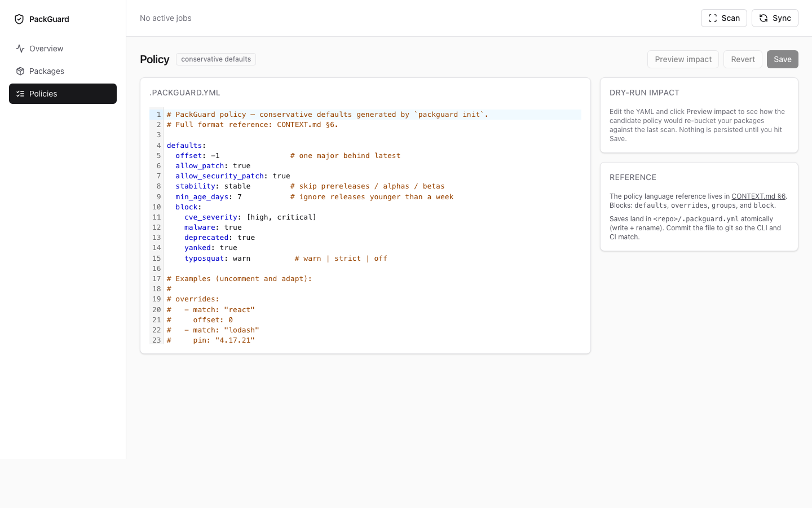Click the Sync refresh arrows icon
This screenshot has width=812, height=508.
coord(764,18)
